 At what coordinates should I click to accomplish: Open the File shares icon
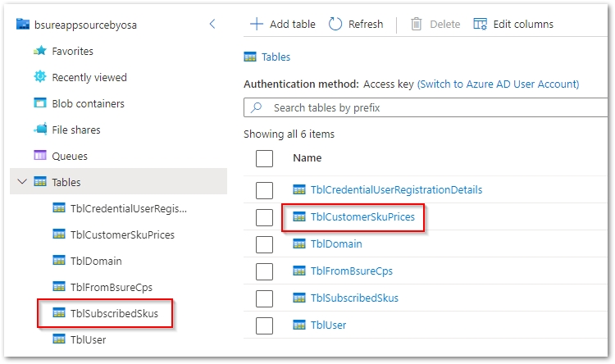point(39,130)
